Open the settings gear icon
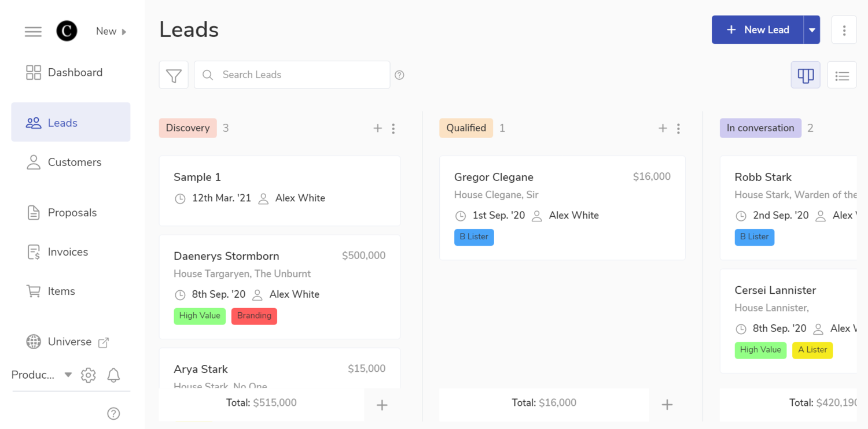 88,375
